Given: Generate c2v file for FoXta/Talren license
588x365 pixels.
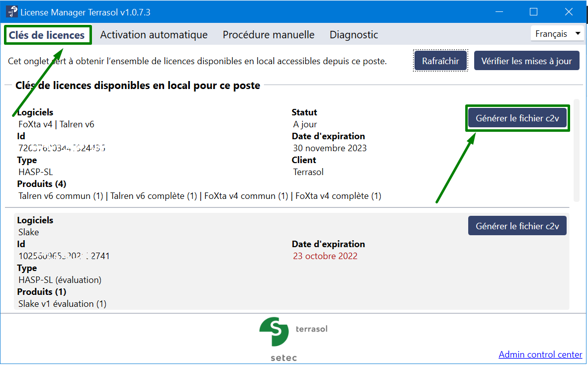Looking at the screenshot, I should (517, 118).
